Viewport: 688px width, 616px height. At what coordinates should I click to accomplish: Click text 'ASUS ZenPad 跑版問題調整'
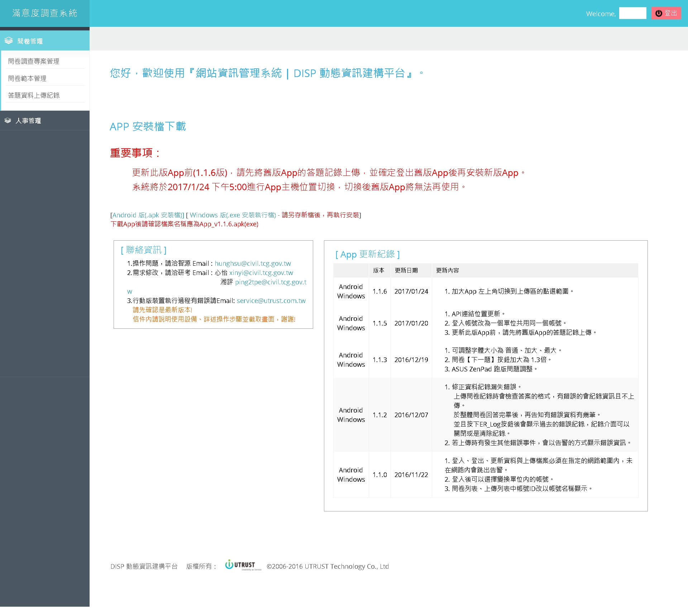point(492,369)
